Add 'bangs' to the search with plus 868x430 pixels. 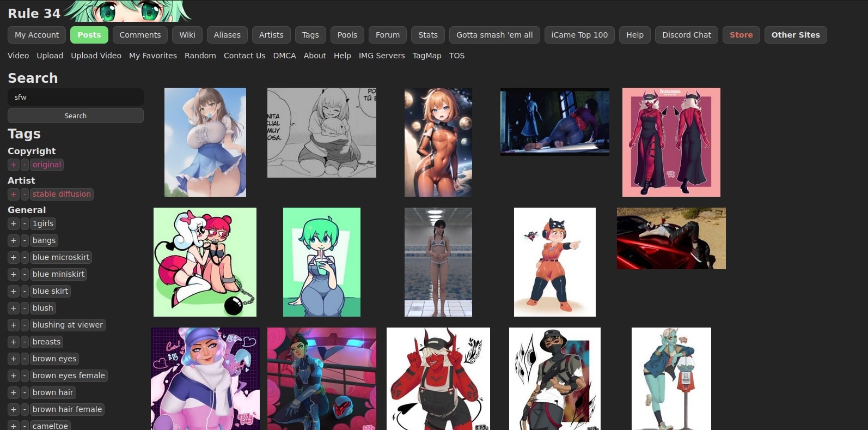pos(14,240)
